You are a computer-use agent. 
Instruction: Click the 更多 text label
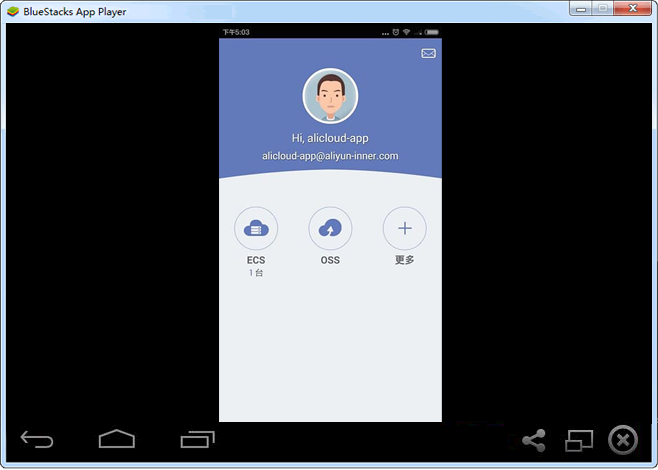405,260
